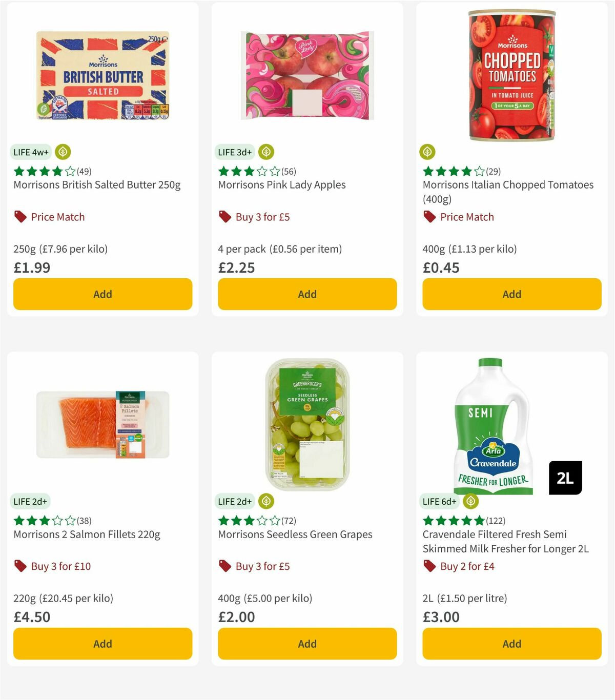Expand reviews via the (122) count on Cravendale Milk
The width and height of the screenshot is (615, 700).
tap(494, 521)
